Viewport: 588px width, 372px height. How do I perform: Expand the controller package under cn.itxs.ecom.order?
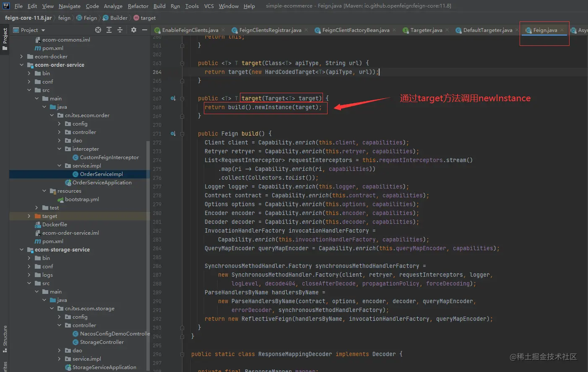59,132
